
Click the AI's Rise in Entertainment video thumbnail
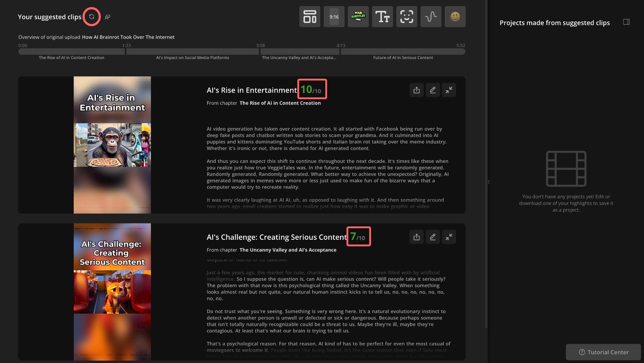pyautogui.click(x=112, y=144)
